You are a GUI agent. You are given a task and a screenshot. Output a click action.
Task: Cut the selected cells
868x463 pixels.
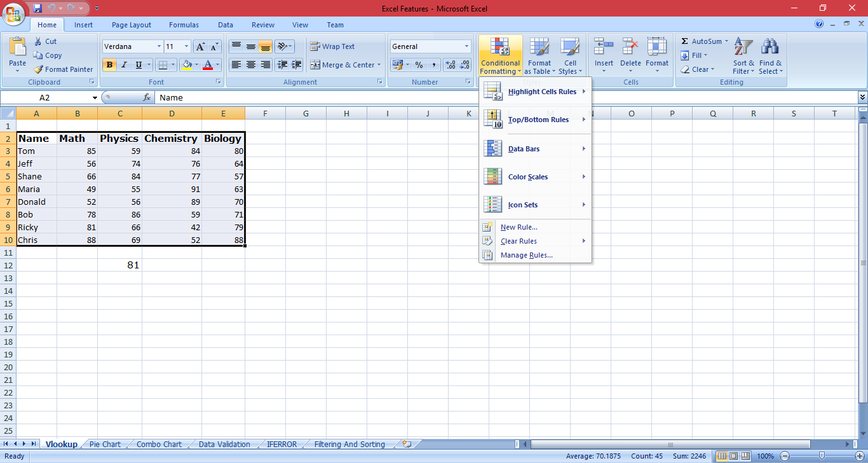coord(45,41)
